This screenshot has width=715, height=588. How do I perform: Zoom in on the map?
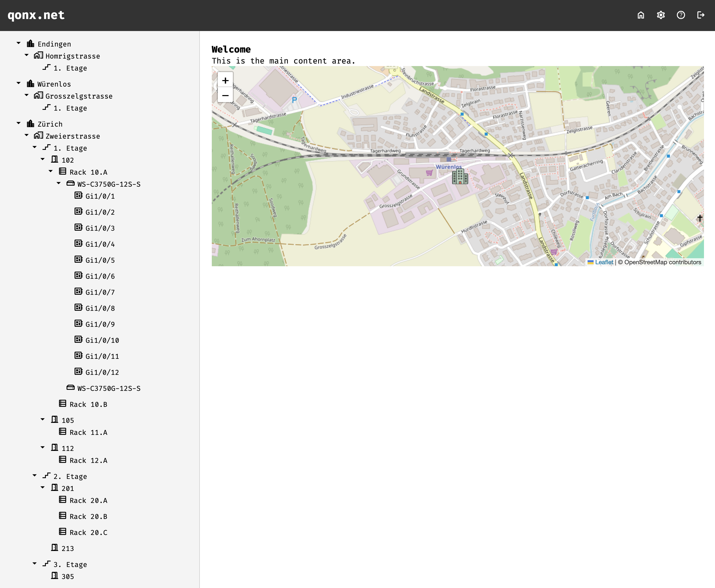(225, 81)
